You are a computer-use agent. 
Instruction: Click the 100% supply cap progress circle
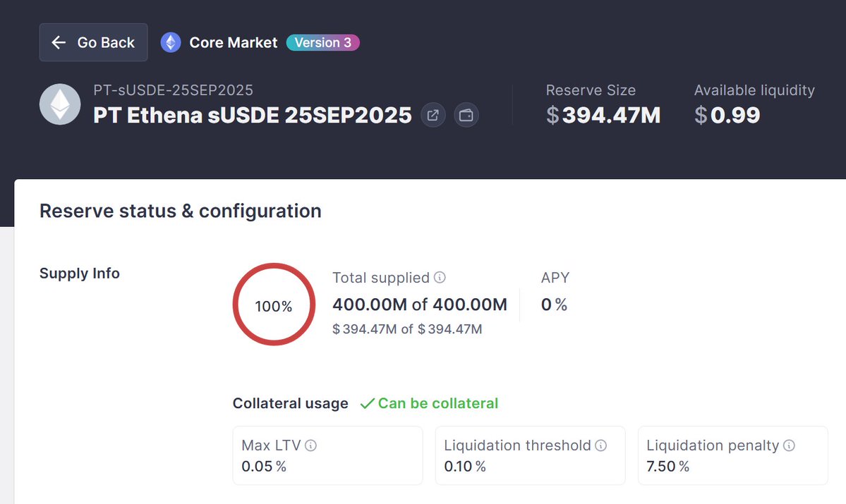click(x=274, y=305)
